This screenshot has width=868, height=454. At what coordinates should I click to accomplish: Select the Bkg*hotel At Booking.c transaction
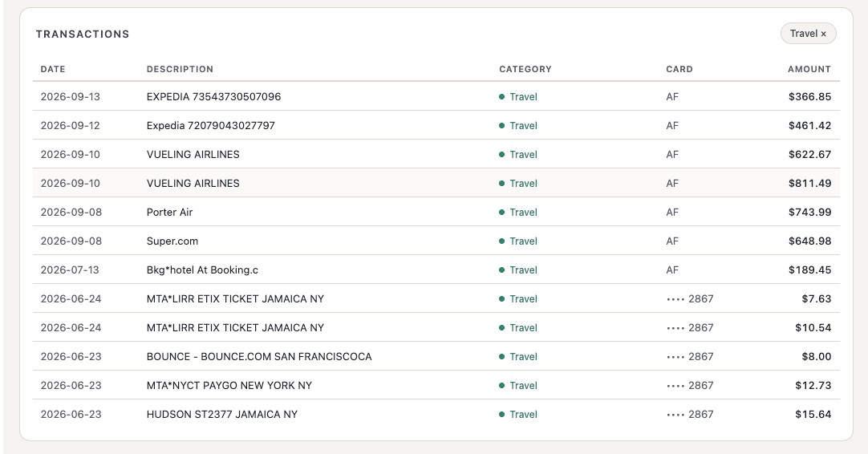point(436,270)
